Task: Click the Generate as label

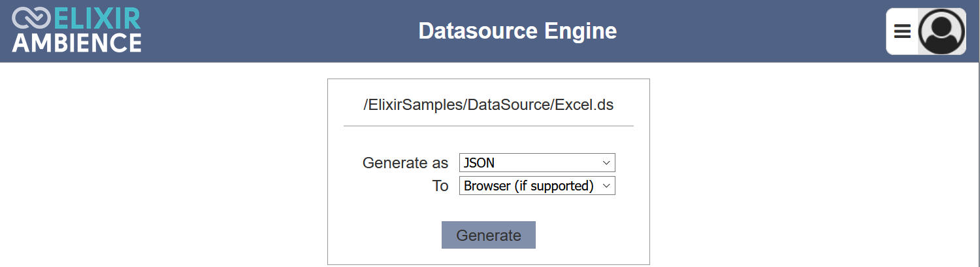Action: click(x=405, y=163)
